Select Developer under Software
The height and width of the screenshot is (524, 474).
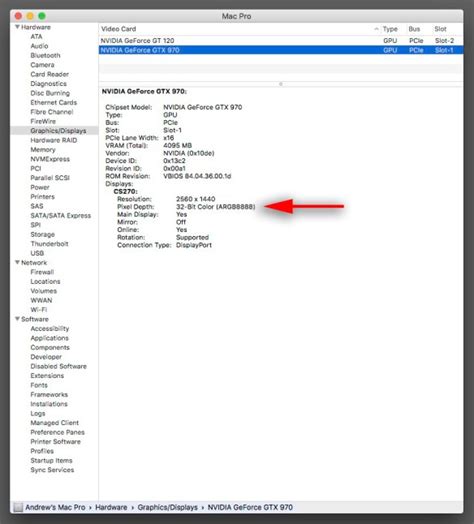tap(46, 357)
